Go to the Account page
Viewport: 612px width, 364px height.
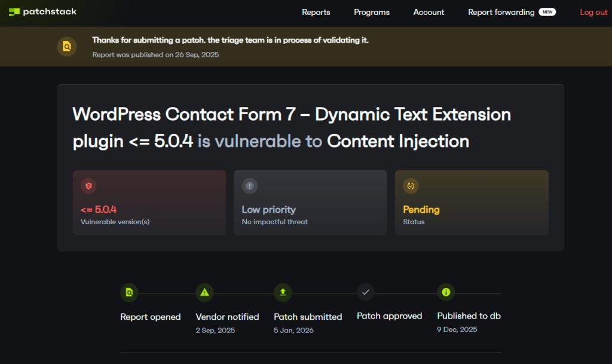tap(429, 12)
